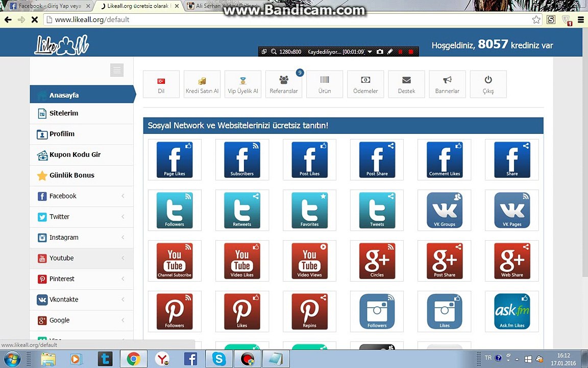Open Sitelerim in the sidebar
The image size is (588, 368).
[x=82, y=113]
